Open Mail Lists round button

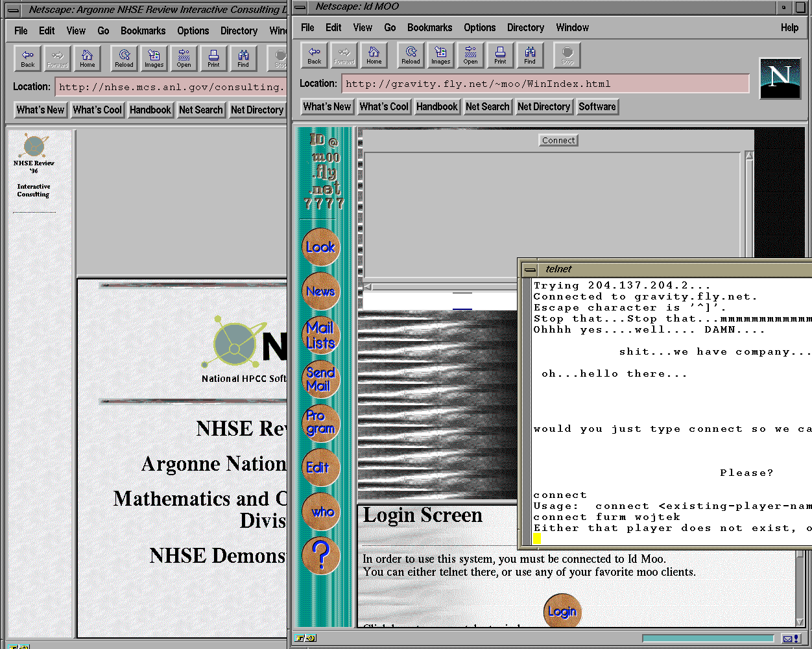click(320, 335)
